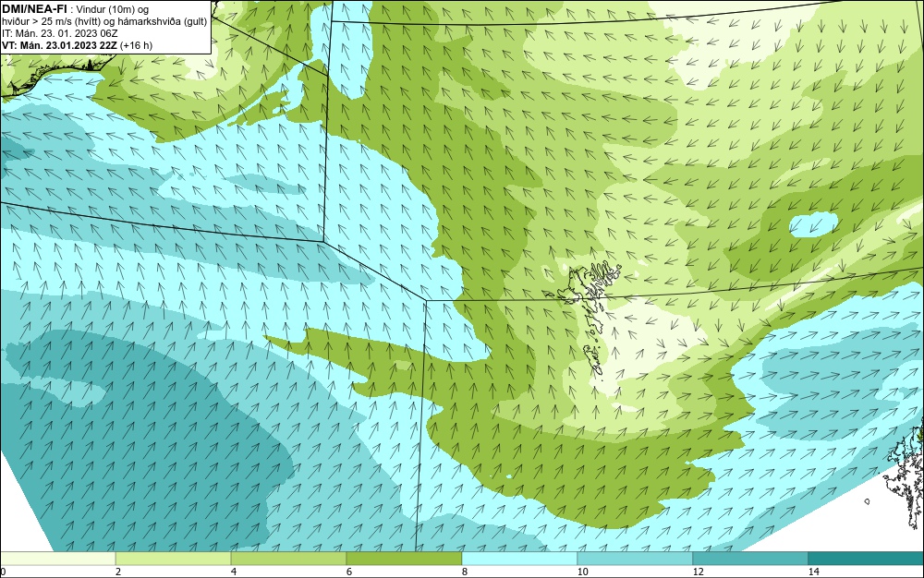924x578 pixels.
Task: Click the scale label "10"
Action: pyautogui.click(x=583, y=572)
